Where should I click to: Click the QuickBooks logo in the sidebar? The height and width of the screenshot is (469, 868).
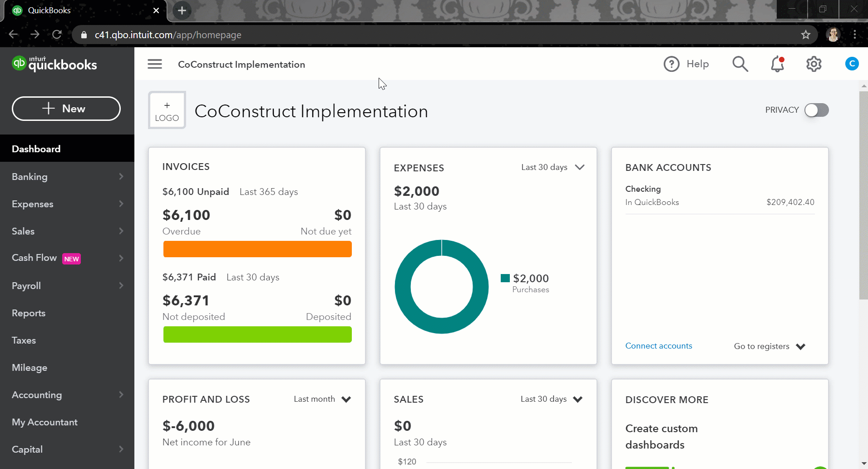click(54, 64)
